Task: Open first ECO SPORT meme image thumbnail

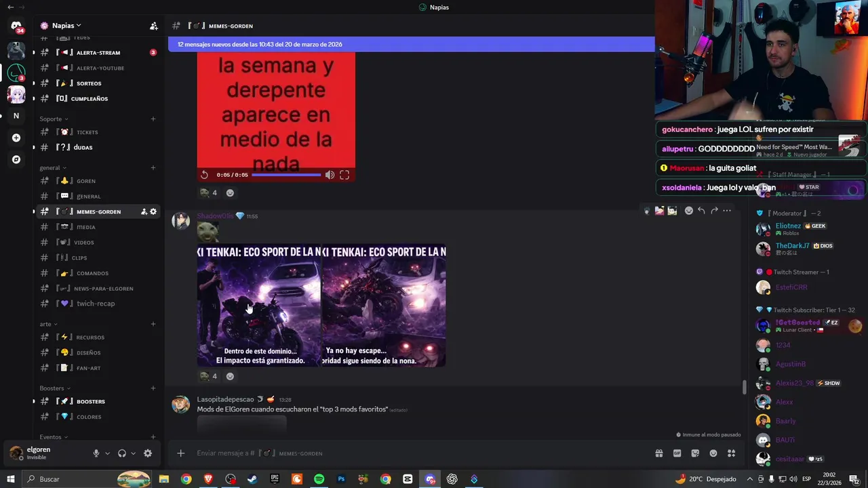Action: 258,306
